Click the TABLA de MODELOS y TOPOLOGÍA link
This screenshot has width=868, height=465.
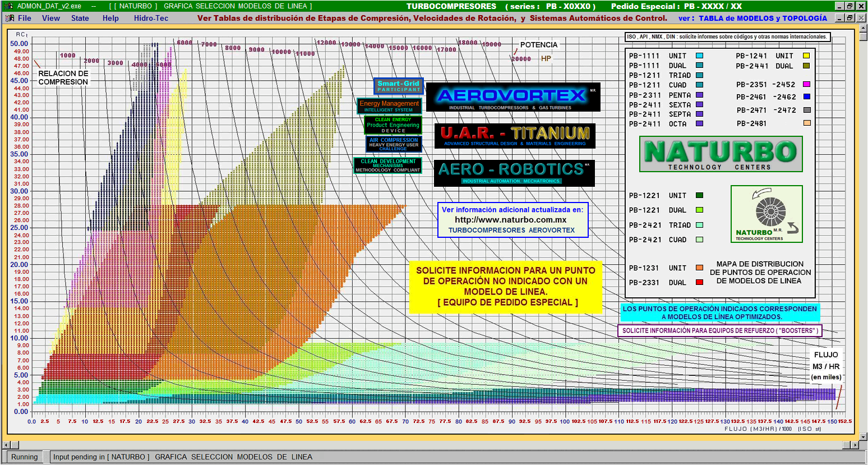pos(763,18)
